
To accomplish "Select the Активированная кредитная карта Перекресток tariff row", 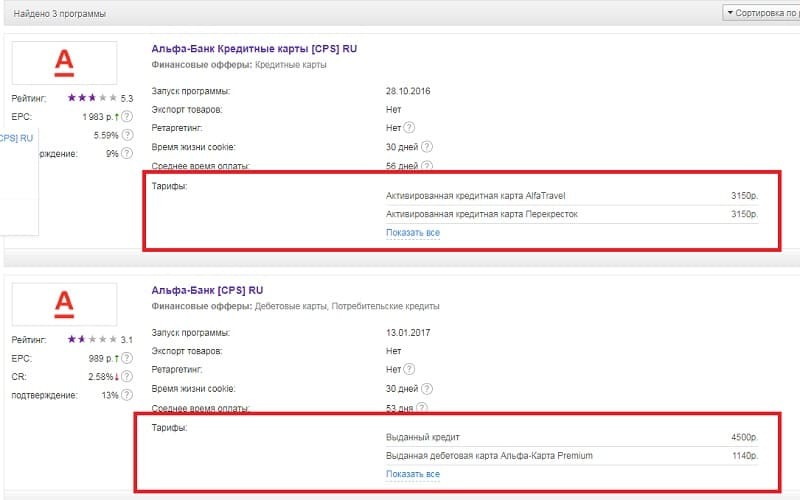I will (x=571, y=214).
